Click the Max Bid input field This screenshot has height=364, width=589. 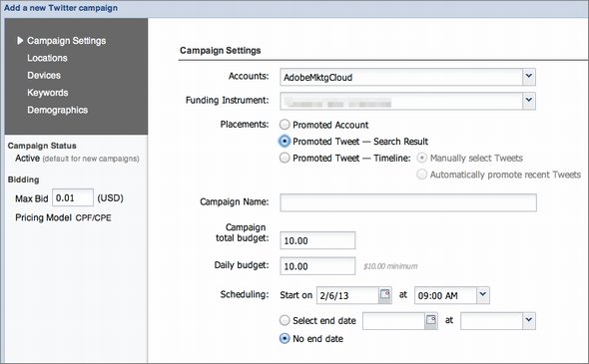tap(73, 197)
